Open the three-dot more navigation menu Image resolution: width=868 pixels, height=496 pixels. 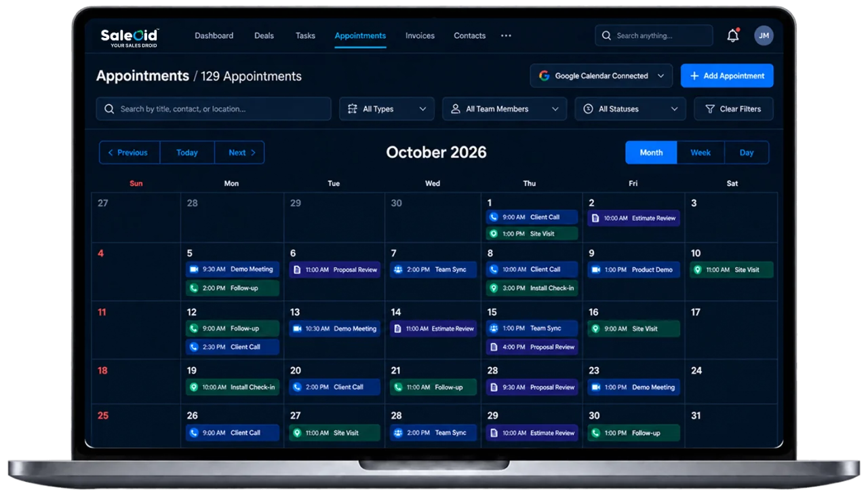506,36
